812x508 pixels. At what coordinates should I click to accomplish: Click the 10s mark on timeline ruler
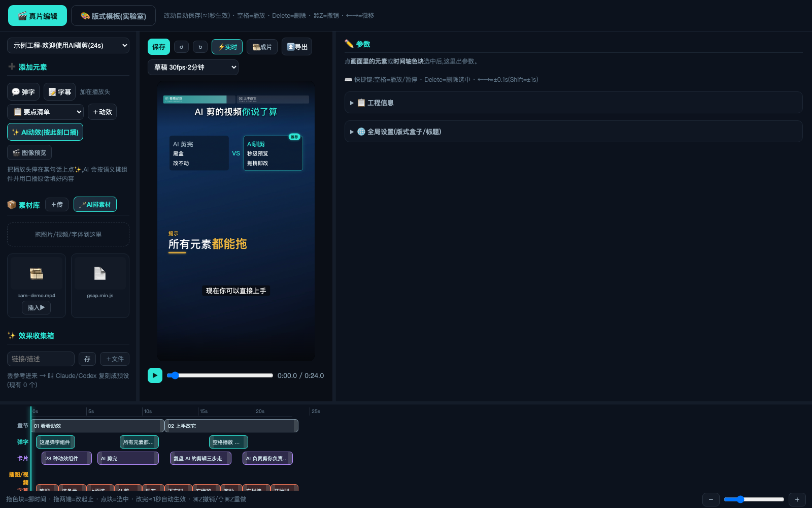148,411
